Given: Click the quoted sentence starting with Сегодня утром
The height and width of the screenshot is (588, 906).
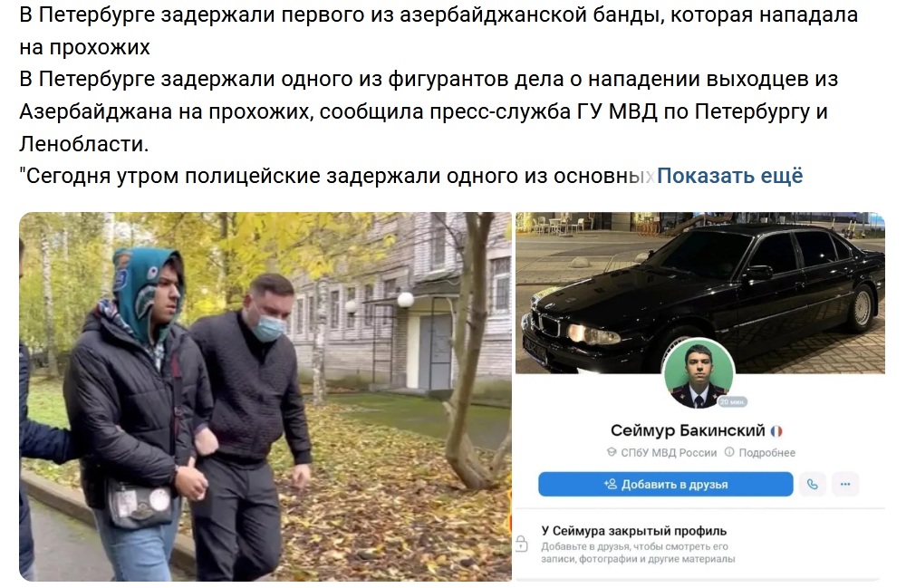Looking at the screenshot, I should (337, 176).
